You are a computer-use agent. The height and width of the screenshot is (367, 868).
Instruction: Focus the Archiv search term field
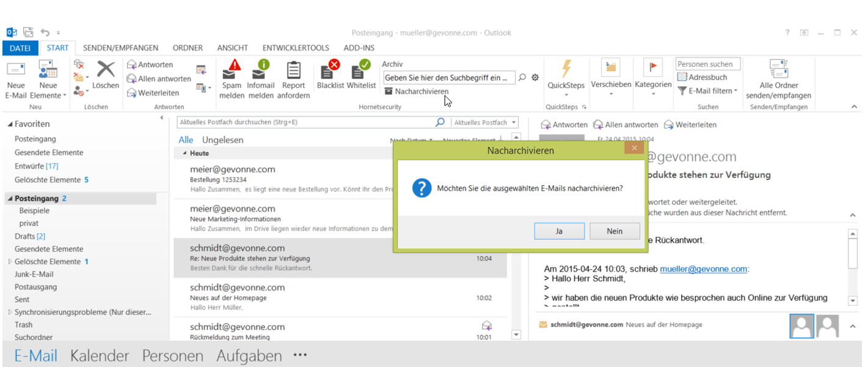[449, 78]
